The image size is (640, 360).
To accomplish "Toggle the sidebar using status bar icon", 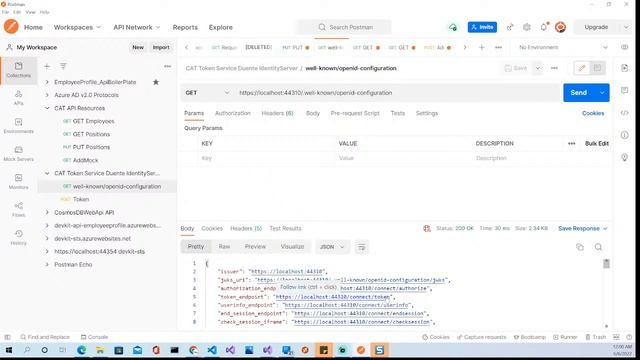I will pos(7,337).
